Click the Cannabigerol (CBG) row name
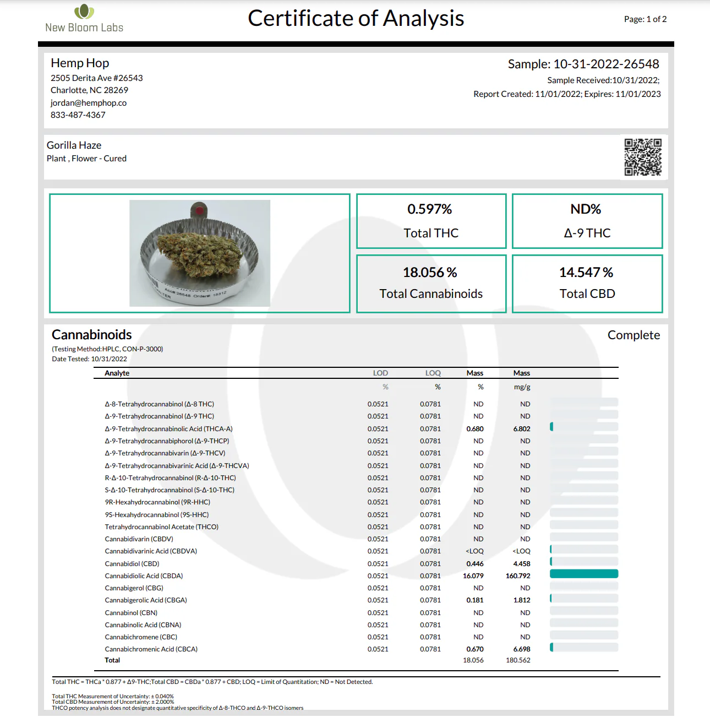 click(x=134, y=588)
